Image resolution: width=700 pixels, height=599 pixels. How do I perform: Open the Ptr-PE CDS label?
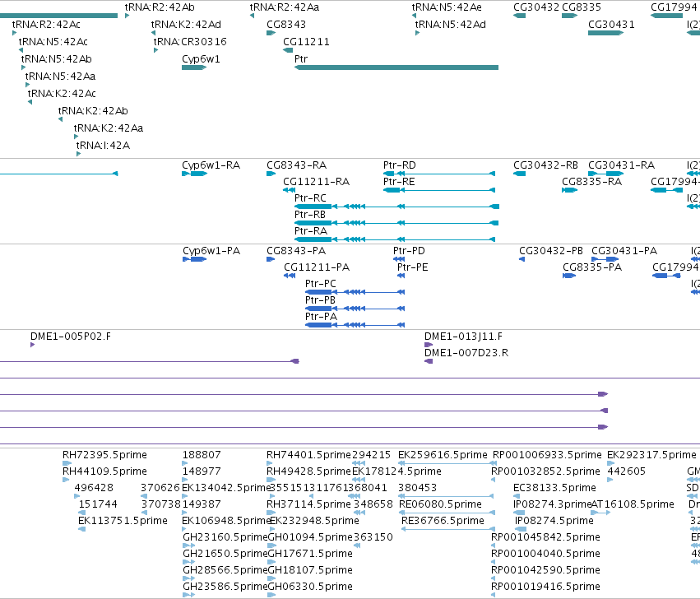(x=412, y=267)
